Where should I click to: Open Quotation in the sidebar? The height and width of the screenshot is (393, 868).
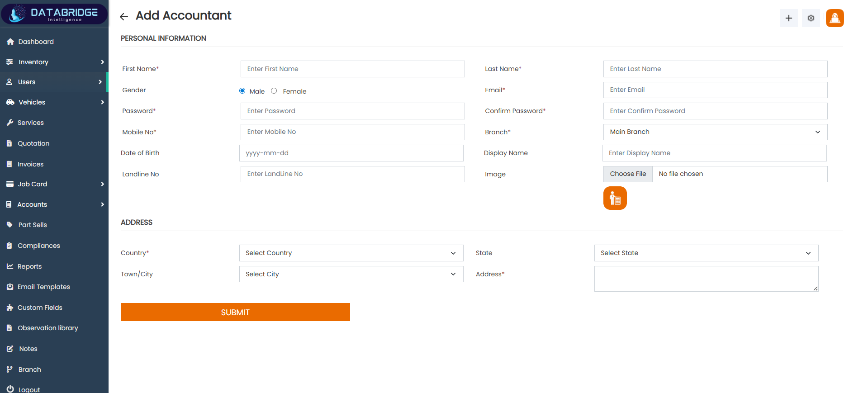[33, 143]
